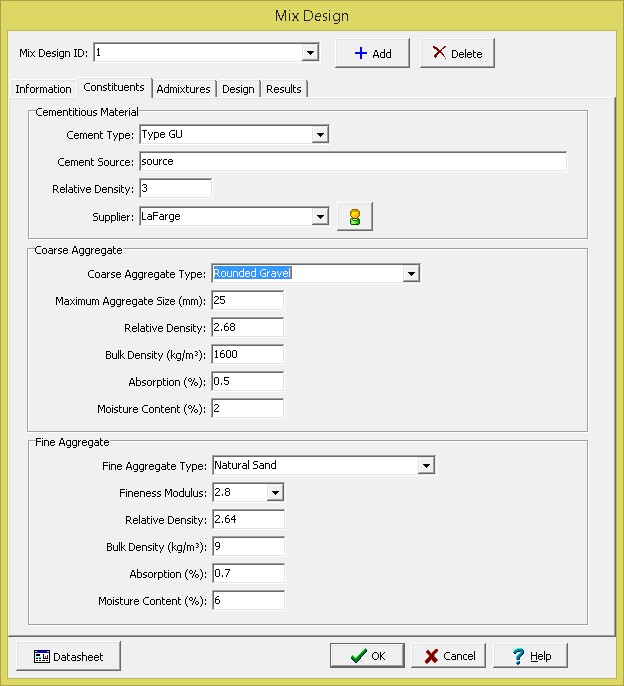Open the Cement Type dropdown
The width and height of the screenshot is (624, 686).
tap(320, 135)
